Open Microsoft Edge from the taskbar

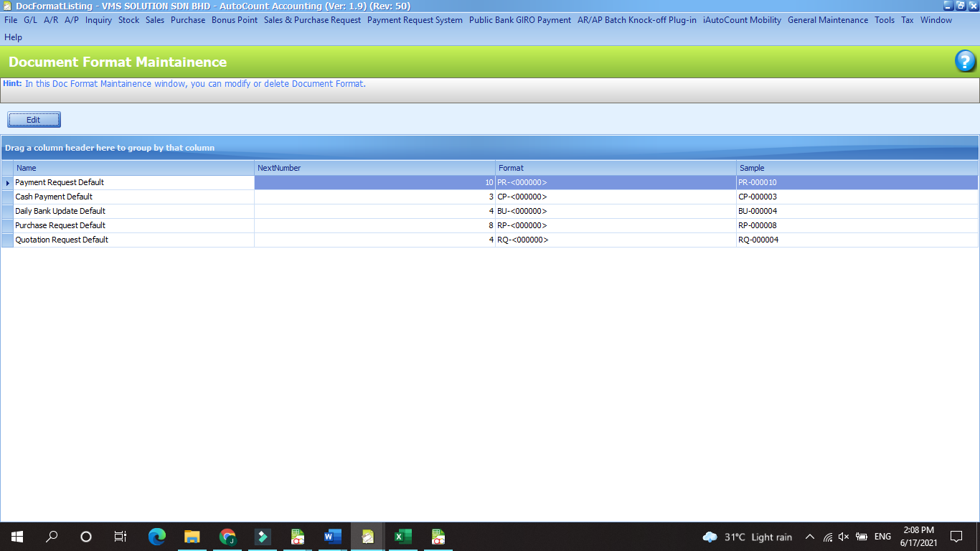[x=156, y=536]
